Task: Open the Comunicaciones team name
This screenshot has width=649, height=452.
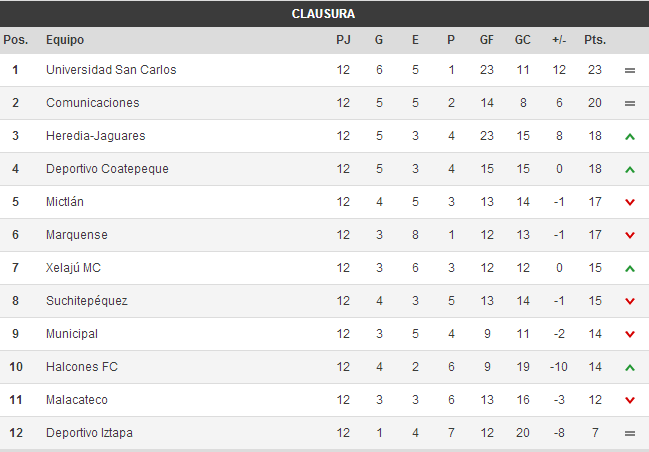Action: coord(93,103)
